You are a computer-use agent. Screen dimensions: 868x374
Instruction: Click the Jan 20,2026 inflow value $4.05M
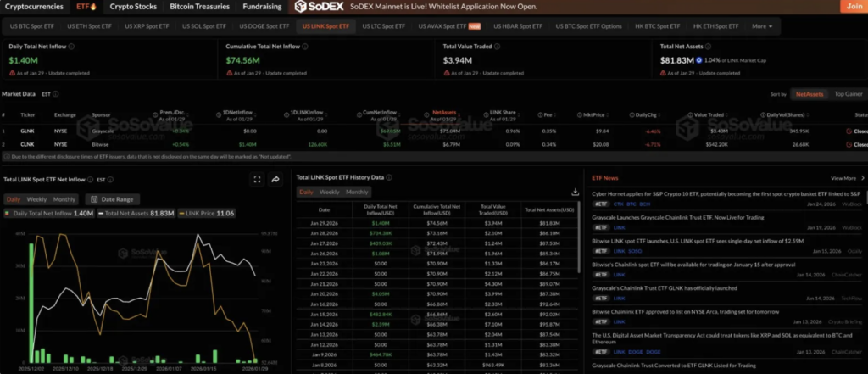379,293
